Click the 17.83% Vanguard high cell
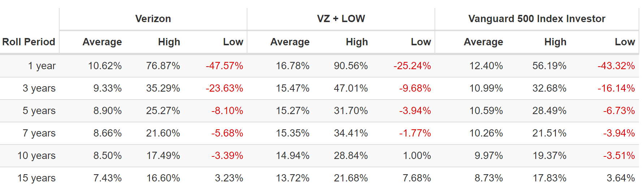Viewport: 644px width, 193px height. click(x=549, y=178)
